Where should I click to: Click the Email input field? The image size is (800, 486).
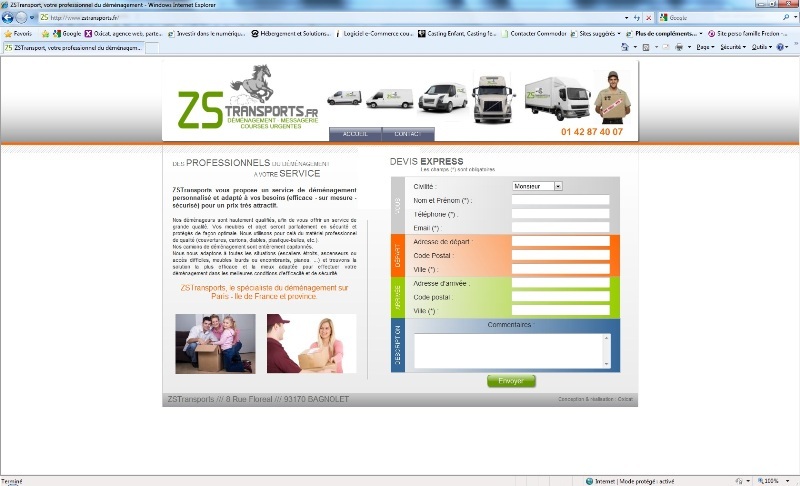tap(560, 227)
